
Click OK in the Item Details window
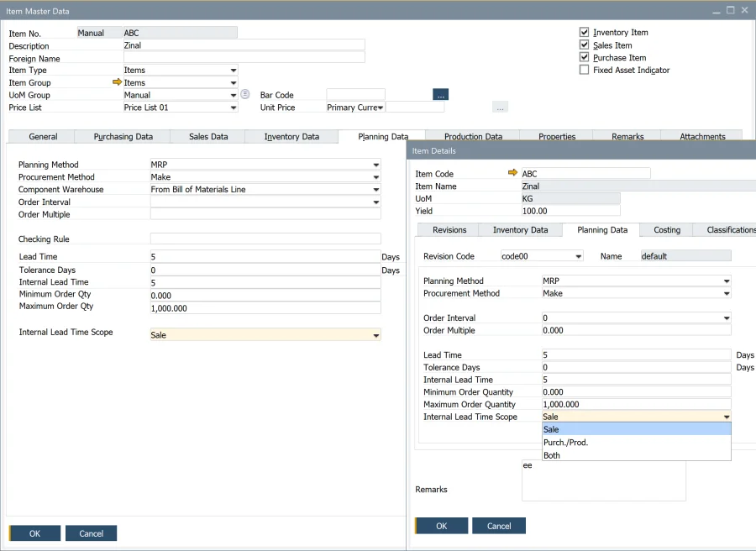click(x=440, y=526)
